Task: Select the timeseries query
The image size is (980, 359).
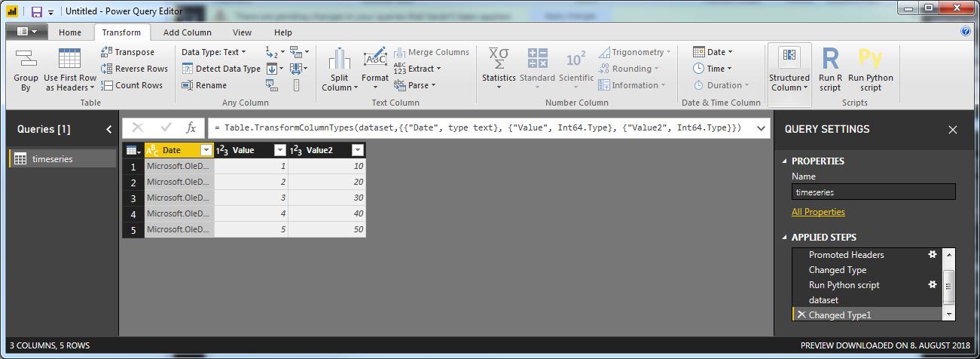Action: (x=63, y=159)
